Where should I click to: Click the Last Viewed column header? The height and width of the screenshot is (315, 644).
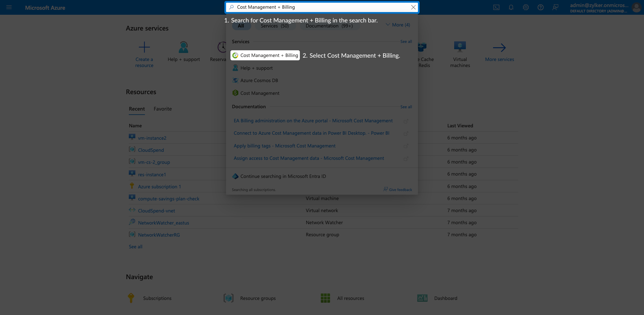[x=460, y=126]
